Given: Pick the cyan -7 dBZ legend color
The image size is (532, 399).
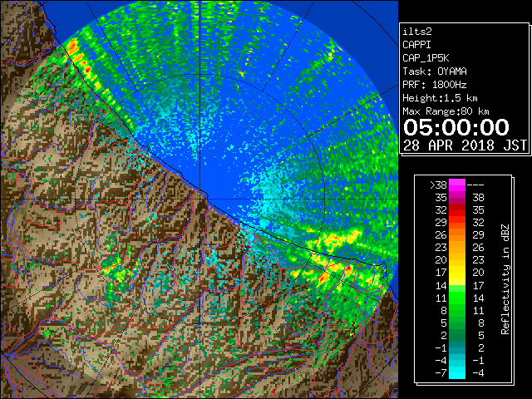Looking at the screenshot, I should [x=457, y=373].
